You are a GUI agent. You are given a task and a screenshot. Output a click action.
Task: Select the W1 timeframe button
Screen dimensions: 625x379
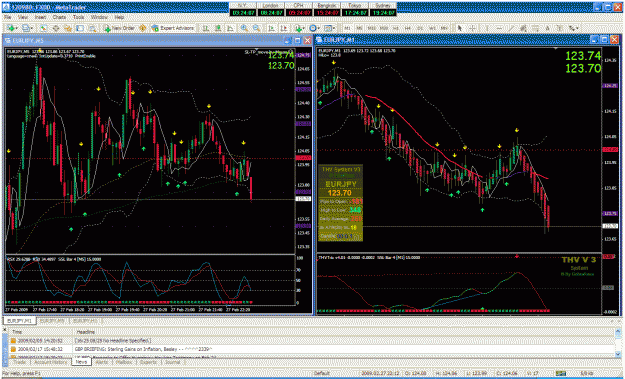[x=432, y=28]
